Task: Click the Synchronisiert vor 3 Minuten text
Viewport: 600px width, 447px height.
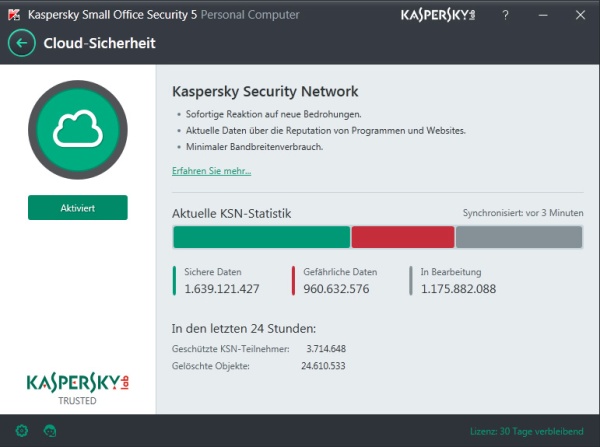Action: click(523, 213)
